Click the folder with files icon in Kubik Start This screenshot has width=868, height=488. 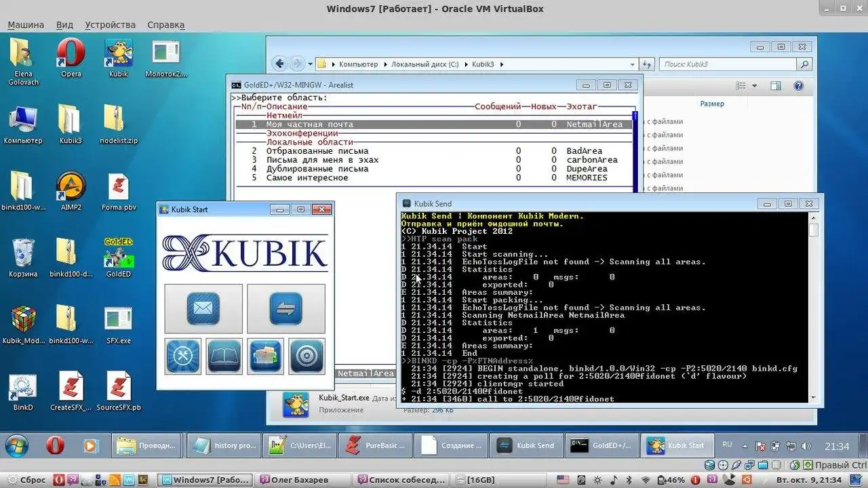[266, 356]
